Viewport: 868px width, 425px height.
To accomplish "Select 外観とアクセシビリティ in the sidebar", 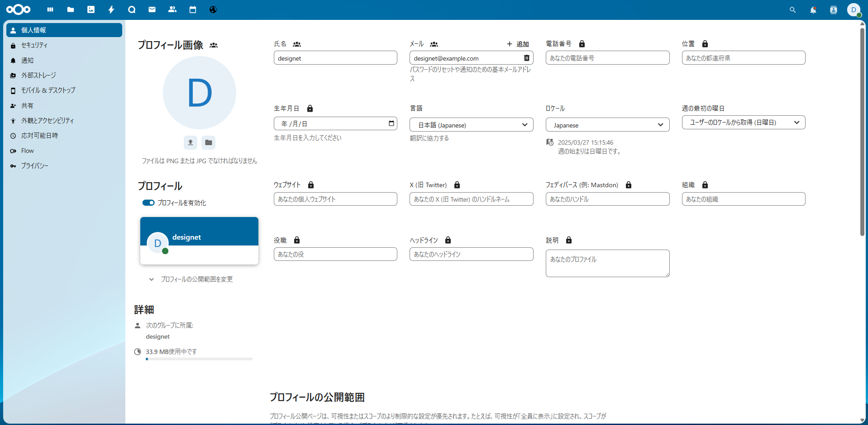I will tap(48, 121).
